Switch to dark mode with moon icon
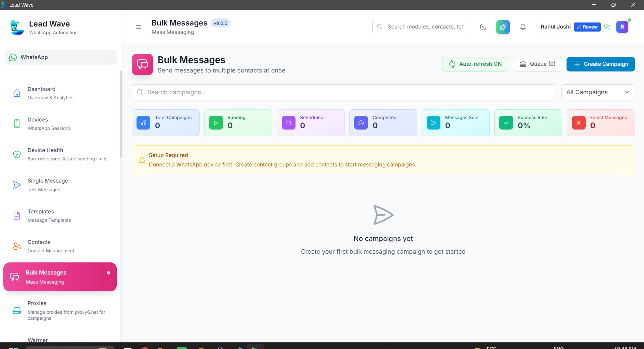 click(x=483, y=27)
